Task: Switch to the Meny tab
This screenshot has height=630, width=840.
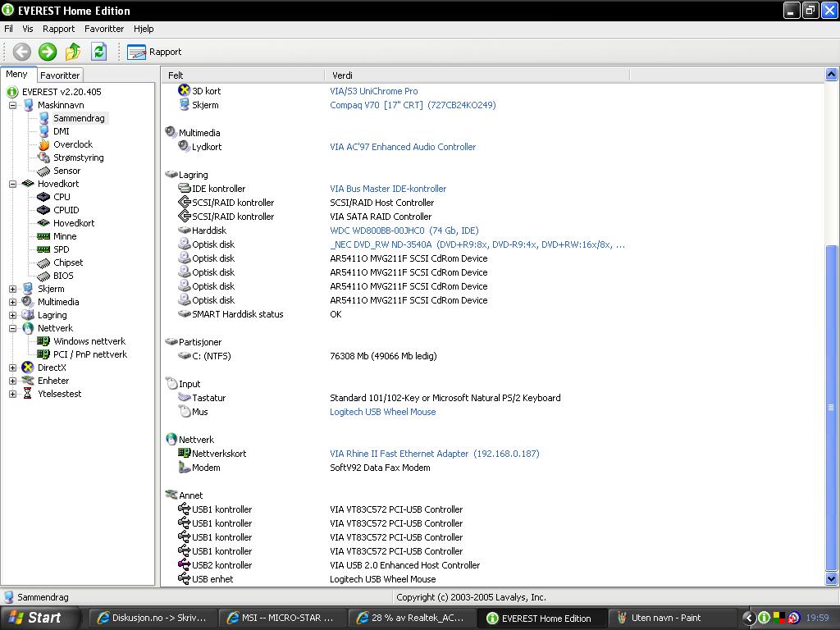Action: (17, 75)
